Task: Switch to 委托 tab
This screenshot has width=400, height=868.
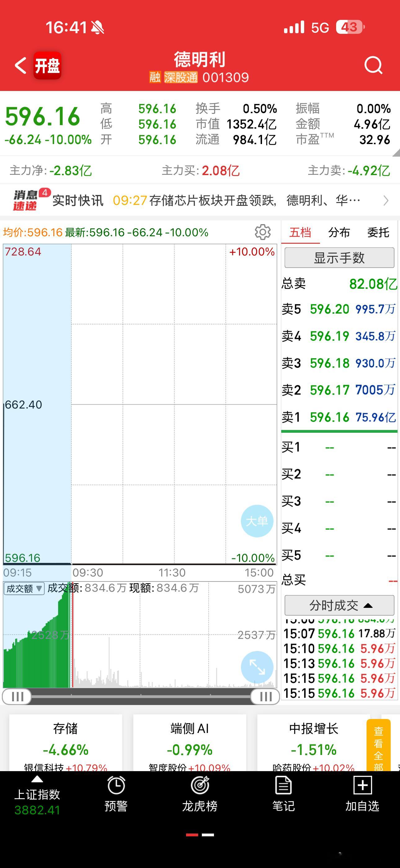Action: pos(378,232)
